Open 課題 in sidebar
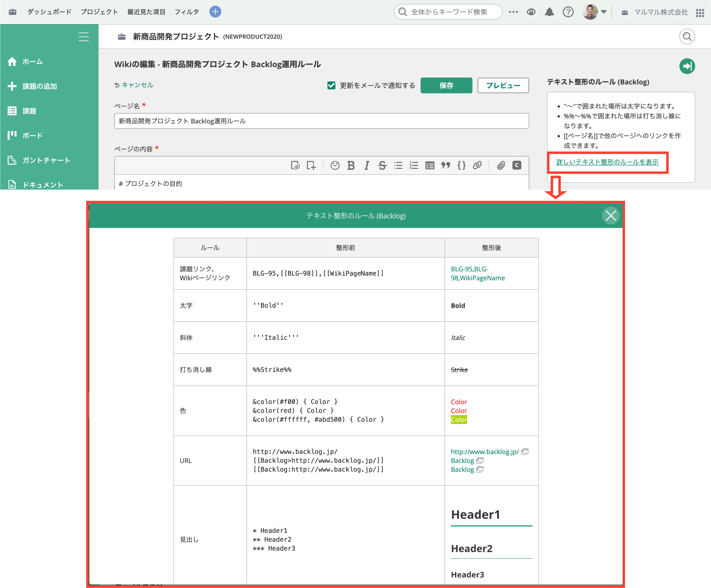The width and height of the screenshot is (711, 588). point(29,111)
